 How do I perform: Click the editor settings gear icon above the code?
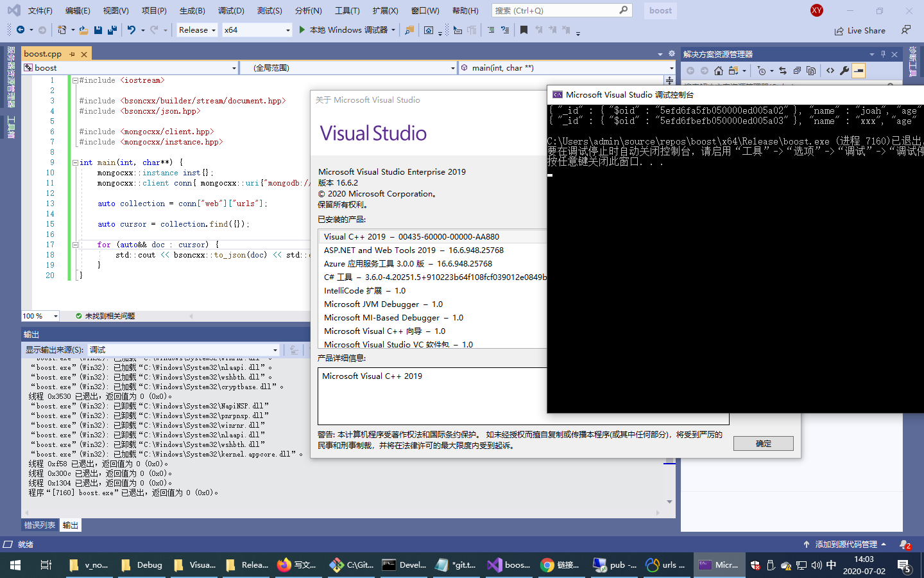point(672,54)
